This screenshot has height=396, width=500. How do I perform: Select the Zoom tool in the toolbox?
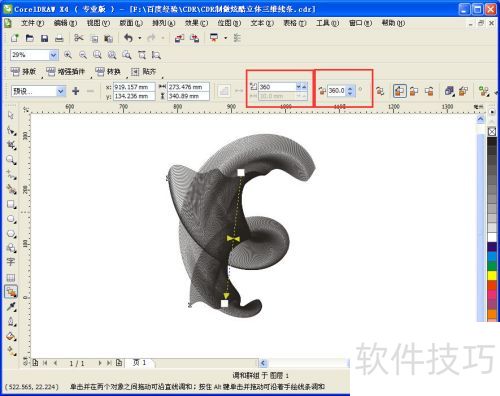pyautogui.click(x=11, y=160)
